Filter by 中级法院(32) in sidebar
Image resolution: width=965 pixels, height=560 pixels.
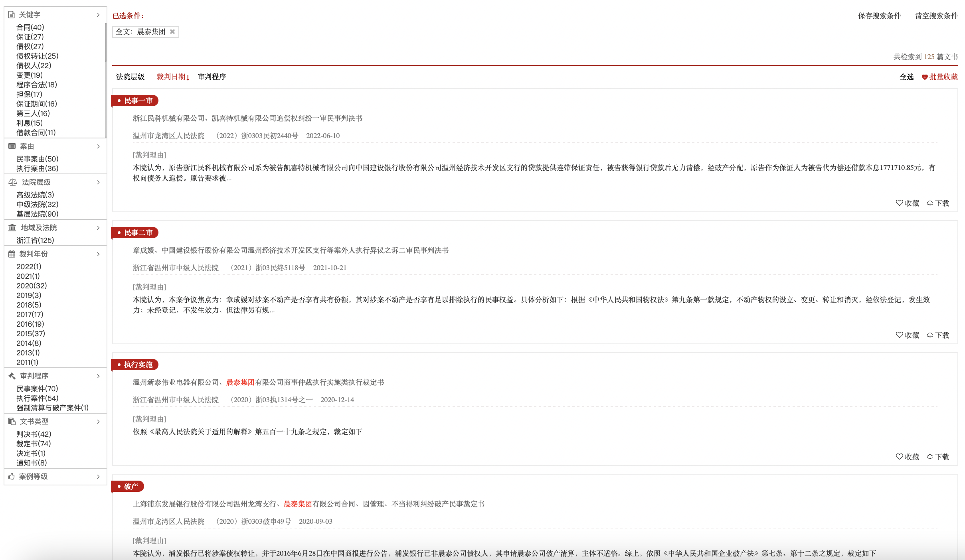tap(37, 205)
